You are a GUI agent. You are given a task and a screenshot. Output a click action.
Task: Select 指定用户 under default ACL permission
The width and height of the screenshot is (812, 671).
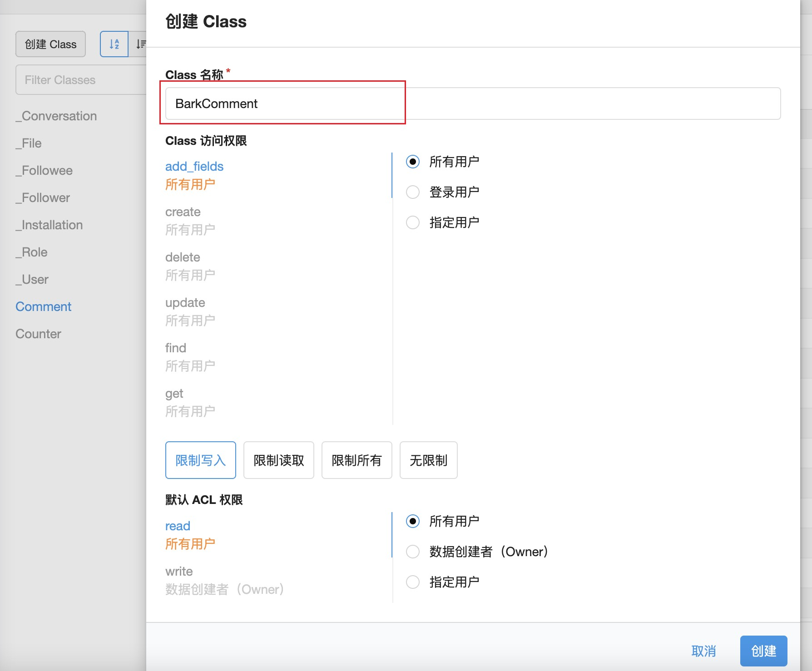pos(412,582)
